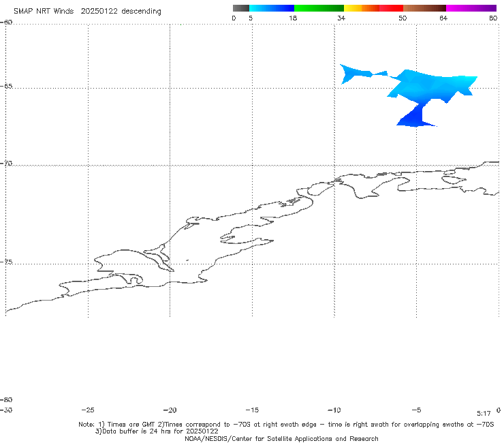Click the gray segment of the color bar
The image size is (504, 443).
pyautogui.click(x=240, y=8)
